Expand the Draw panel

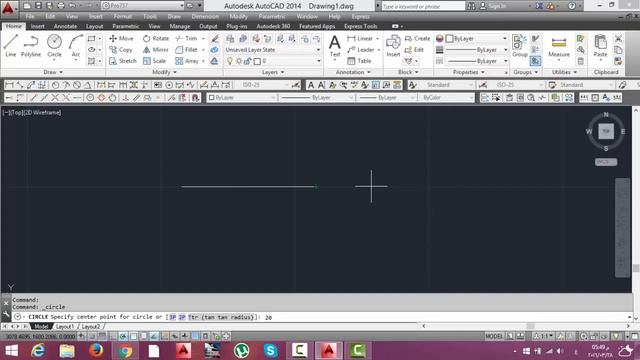[53, 72]
